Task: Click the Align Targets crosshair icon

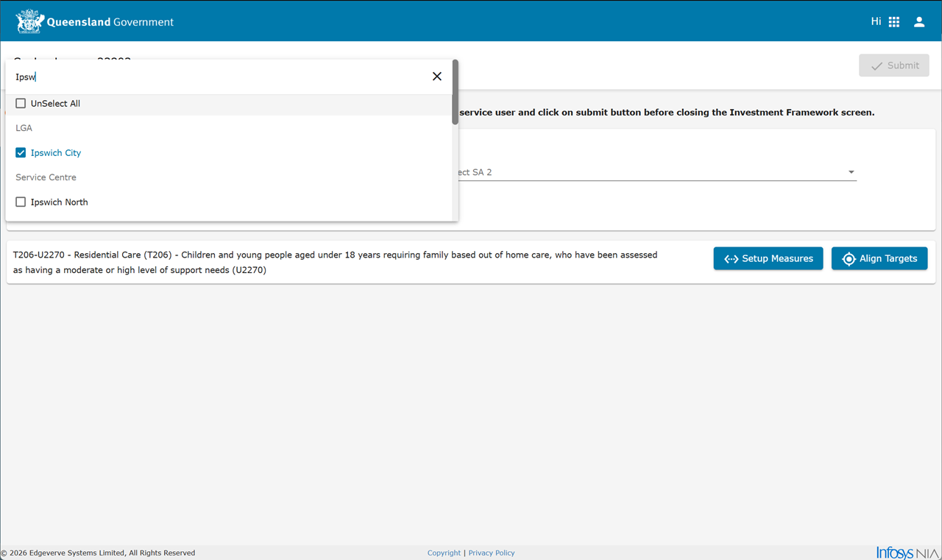Action: click(849, 259)
